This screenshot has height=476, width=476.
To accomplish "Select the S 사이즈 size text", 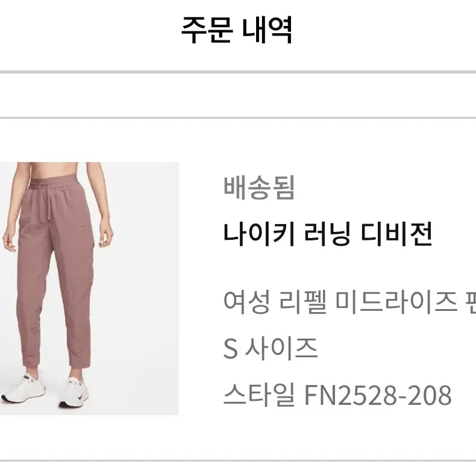I will [270, 348].
